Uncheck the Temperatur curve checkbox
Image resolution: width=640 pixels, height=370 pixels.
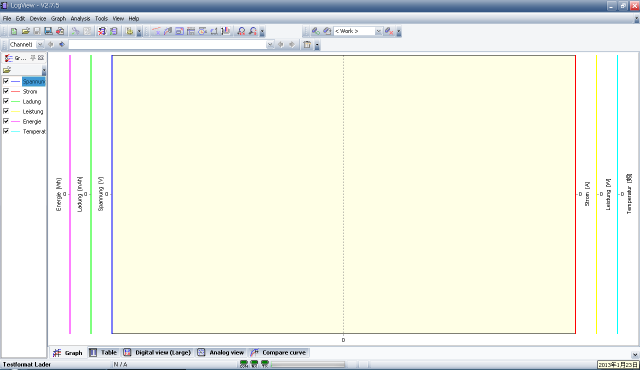coord(6,131)
